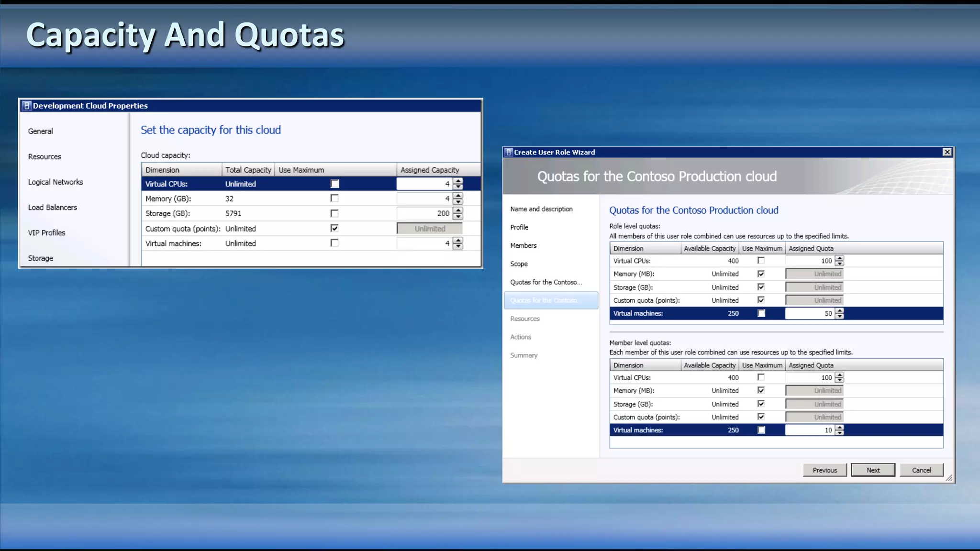Viewport: 980px width, 551px height.
Task: Click the Assigned Capacity column header
Action: (x=438, y=170)
